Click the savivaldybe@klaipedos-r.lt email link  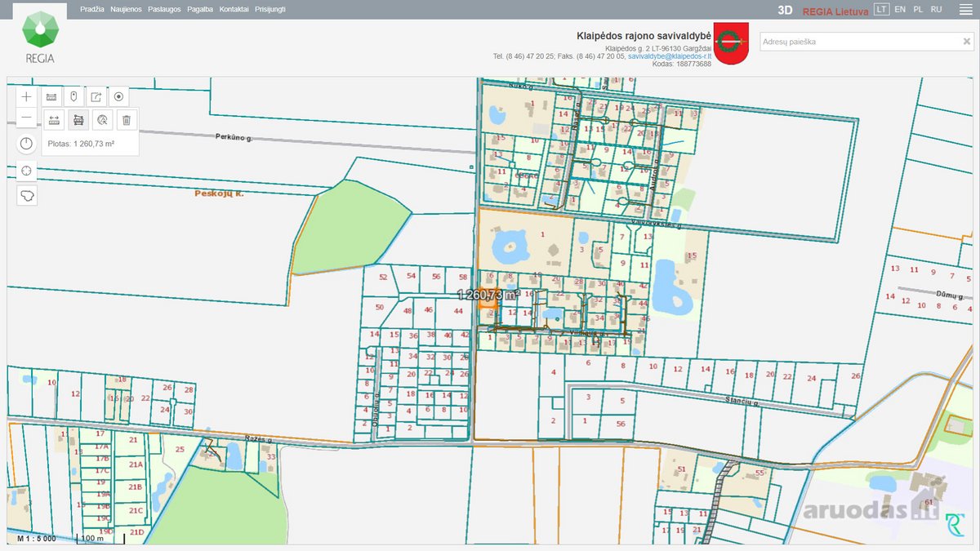pos(670,56)
